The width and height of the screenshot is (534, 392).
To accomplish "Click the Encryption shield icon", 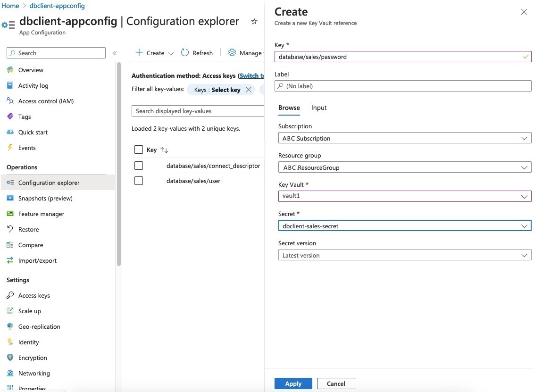I will pyautogui.click(x=10, y=358).
